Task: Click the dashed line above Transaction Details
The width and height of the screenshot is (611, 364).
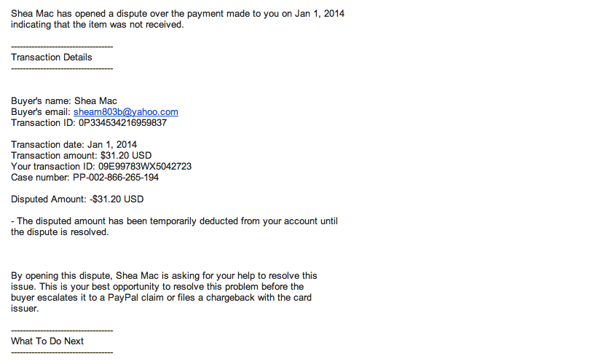Action: [62, 47]
